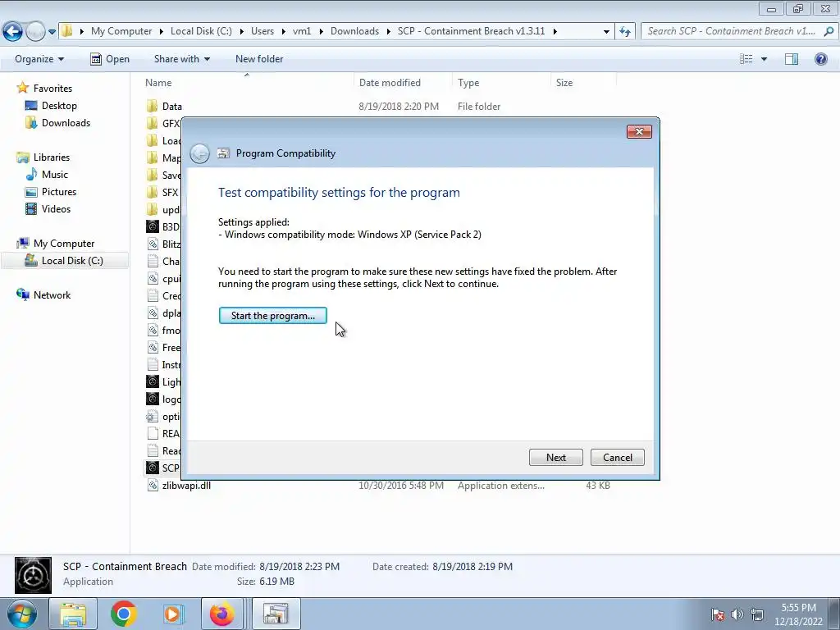Screen dimensions: 840x630
Task: Click vm1 in the address breadcrumb
Action: click(x=302, y=31)
